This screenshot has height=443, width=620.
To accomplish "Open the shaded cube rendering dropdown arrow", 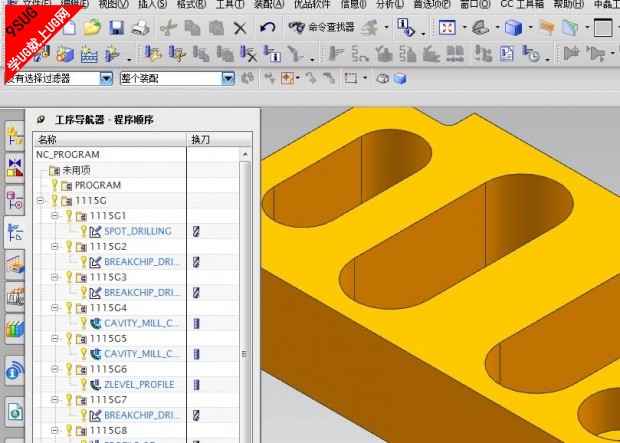I will click(x=531, y=28).
